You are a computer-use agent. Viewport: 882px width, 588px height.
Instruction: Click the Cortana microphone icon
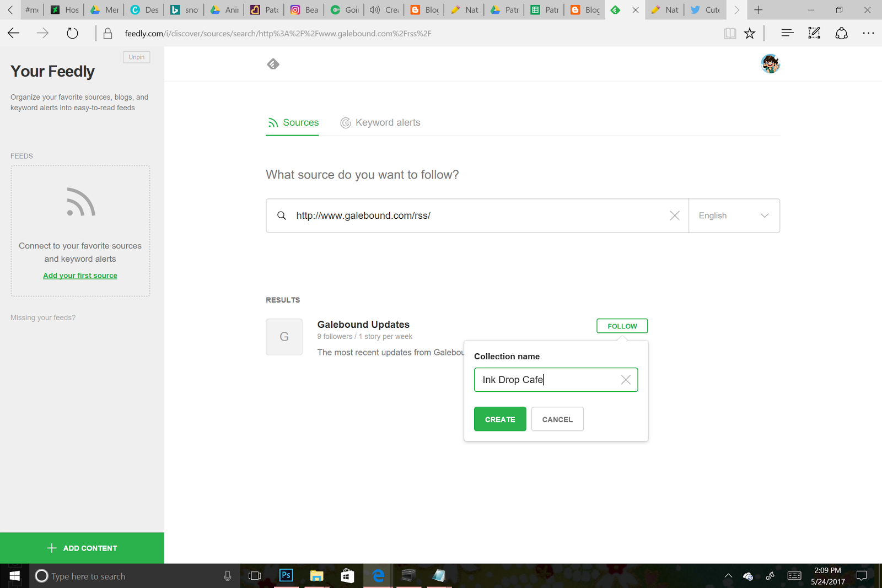pos(228,576)
